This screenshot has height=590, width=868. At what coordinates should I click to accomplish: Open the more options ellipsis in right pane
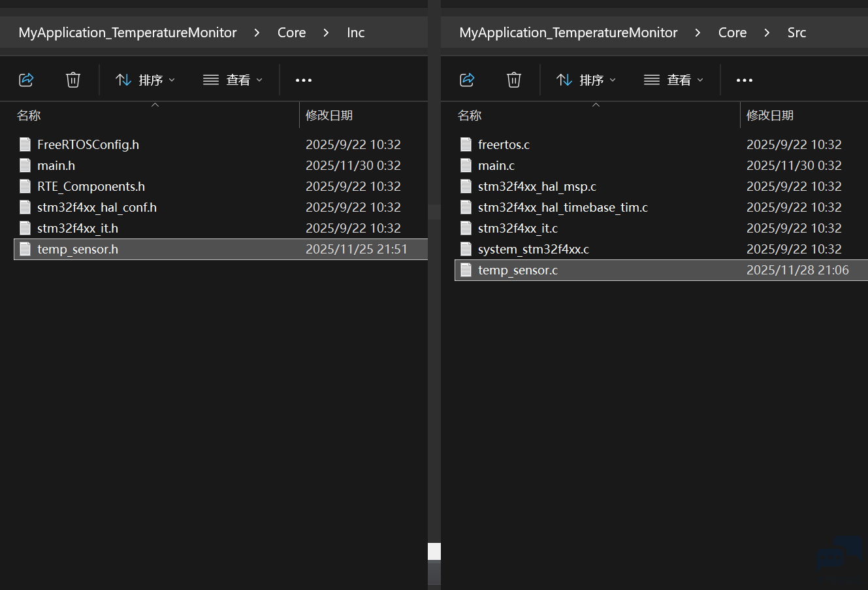coord(745,80)
